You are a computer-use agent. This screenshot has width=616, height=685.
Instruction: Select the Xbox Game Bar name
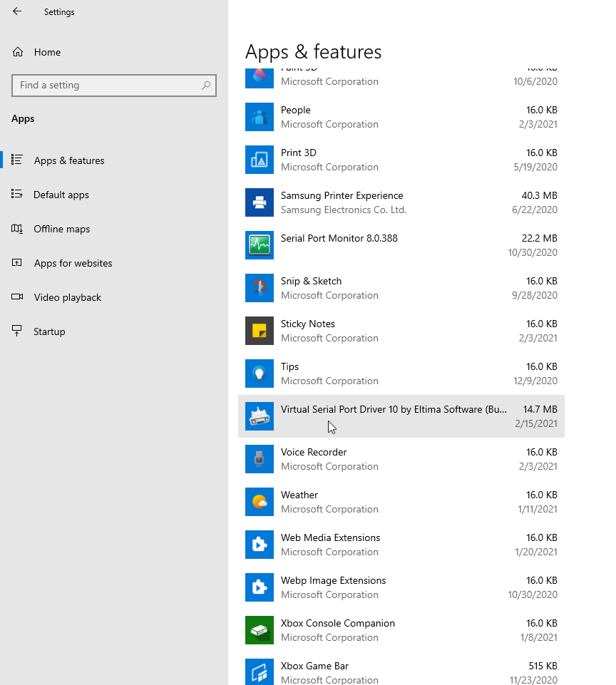(314, 666)
